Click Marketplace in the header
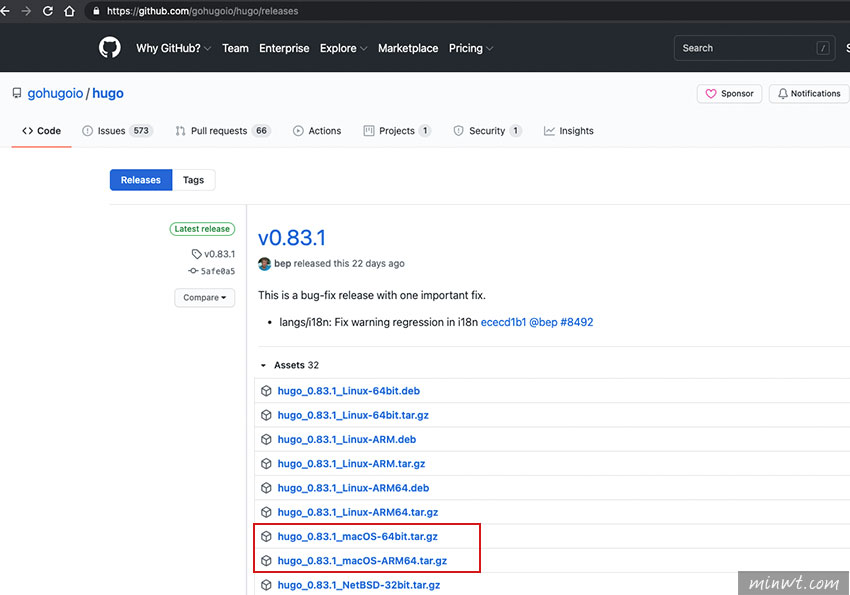850x595 pixels. coord(408,48)
